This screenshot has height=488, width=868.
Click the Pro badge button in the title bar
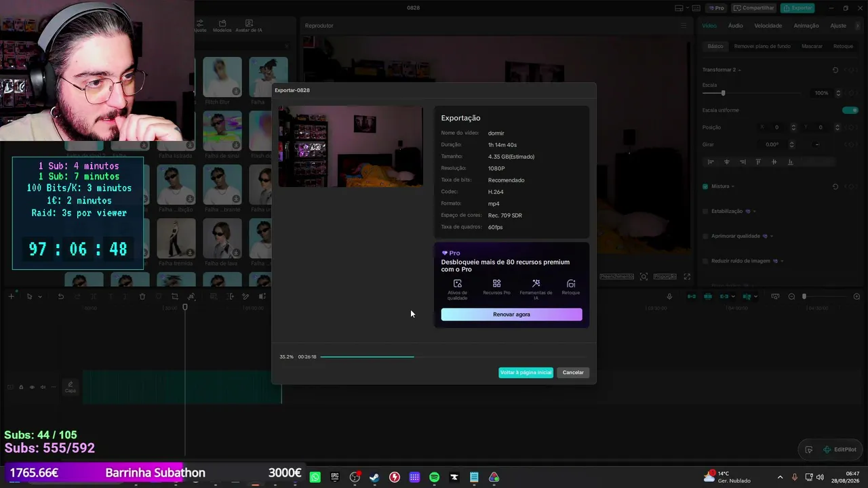(x=716, y=8)
